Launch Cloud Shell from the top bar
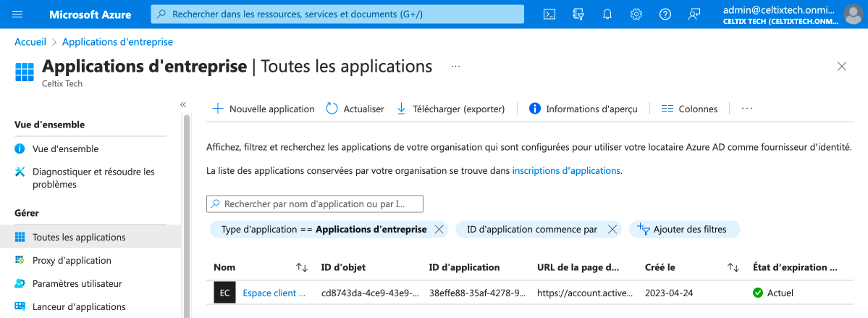The width and height of the screenshot is (868, 318). [x=549, y=14]
